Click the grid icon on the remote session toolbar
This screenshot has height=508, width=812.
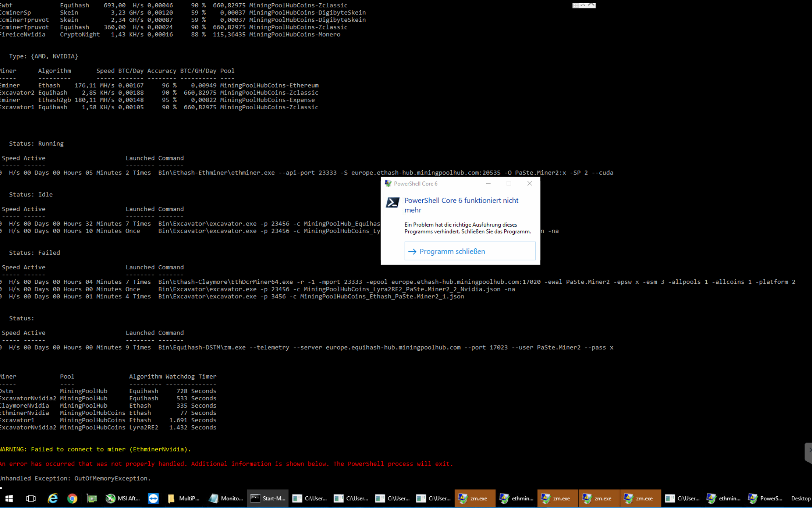[576, 5]
